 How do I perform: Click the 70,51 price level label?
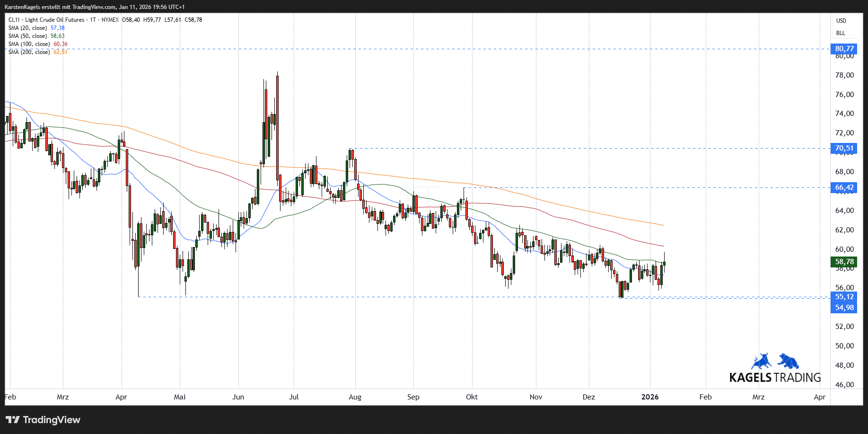[844, 148]
